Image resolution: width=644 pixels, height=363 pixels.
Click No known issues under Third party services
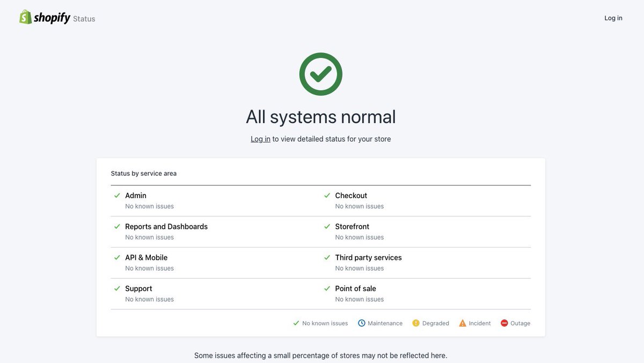click(x=360, y=268)
